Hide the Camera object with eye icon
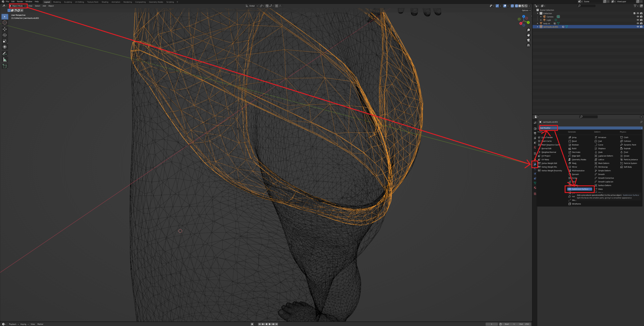 638,17
